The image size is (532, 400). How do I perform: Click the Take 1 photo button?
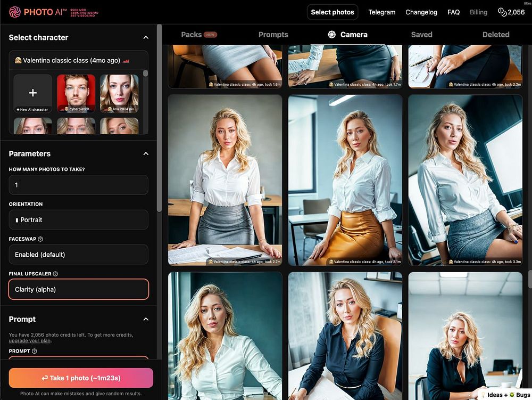coord(81,378)
